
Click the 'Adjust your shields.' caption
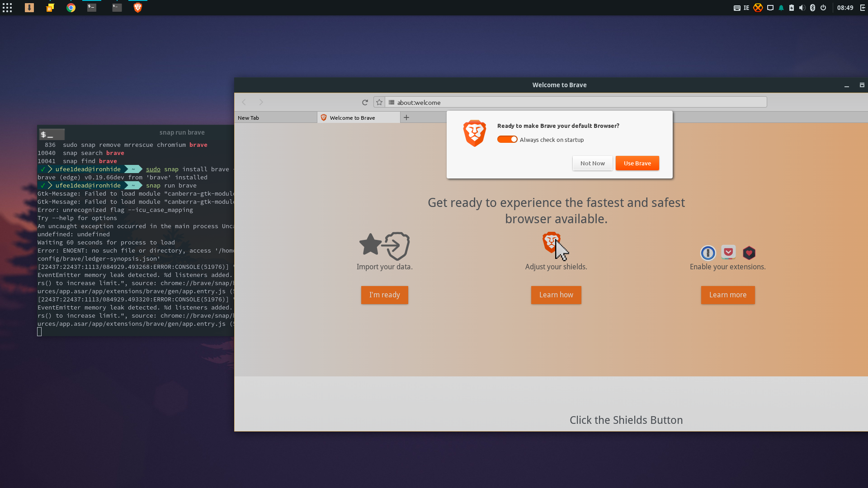[x=556, y=267]
